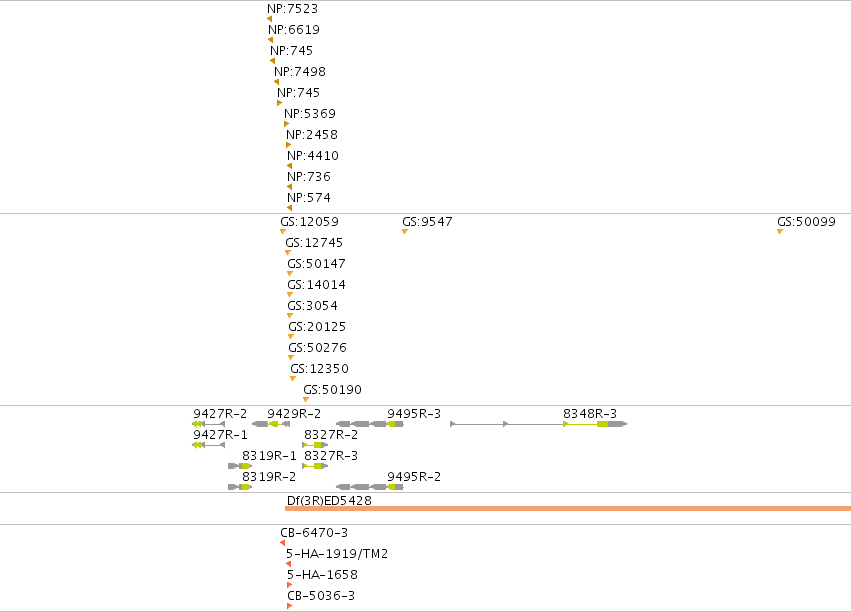Click the NP:7523 insertion label
This screenshot has height=612, width=851.
click(x=293, y=9)
